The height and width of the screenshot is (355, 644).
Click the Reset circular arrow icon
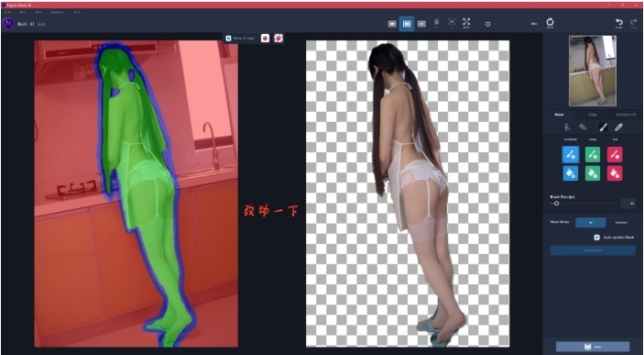click(550, 23)
